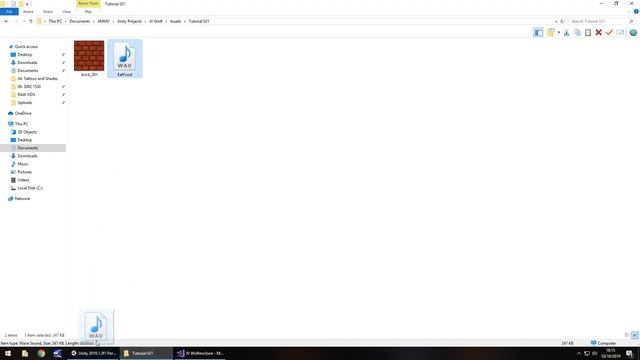Viewport: 640px width, 360px height.
Task: Open the View ribbon tab
Action: (x=67, y=12)
